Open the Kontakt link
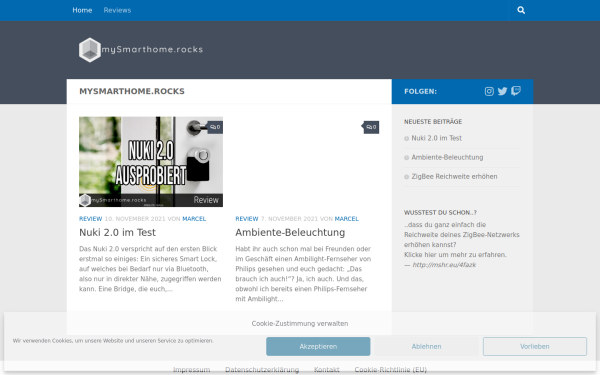 point(326,370)
